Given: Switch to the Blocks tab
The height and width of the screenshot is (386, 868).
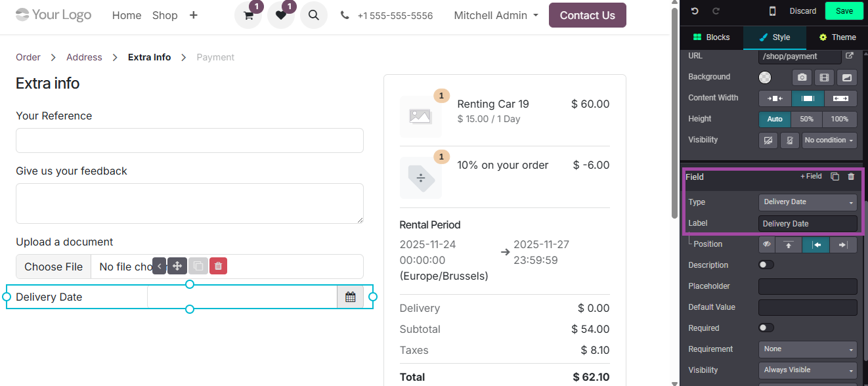Looking at the screenshot, I should (x=711, y=37).
